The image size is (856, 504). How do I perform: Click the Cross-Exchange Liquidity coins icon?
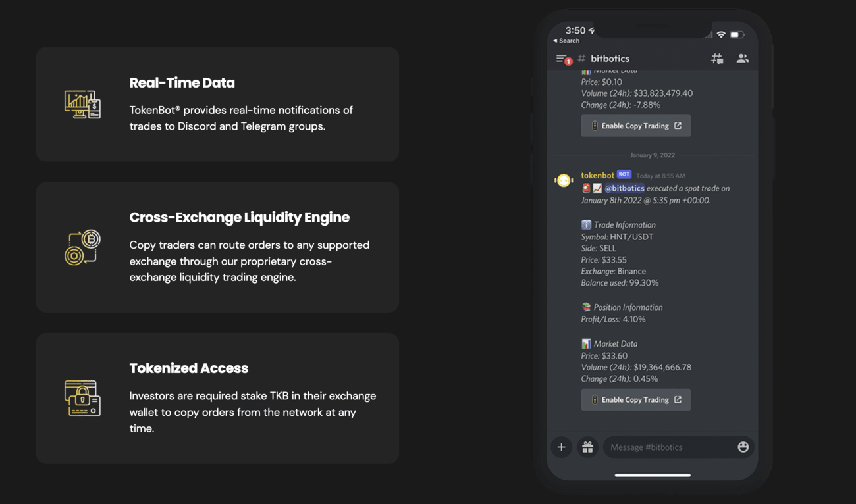pyautogui.click(x=82, y=247)
